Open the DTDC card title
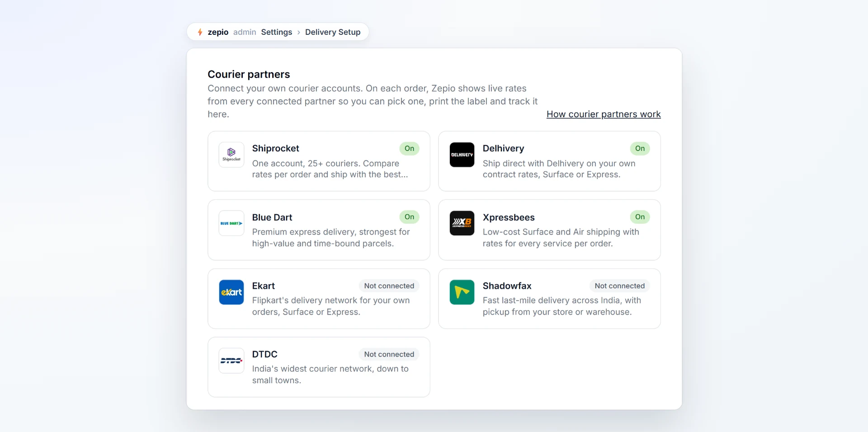Screen dimensions: 868x432 (x=265, y=354)
